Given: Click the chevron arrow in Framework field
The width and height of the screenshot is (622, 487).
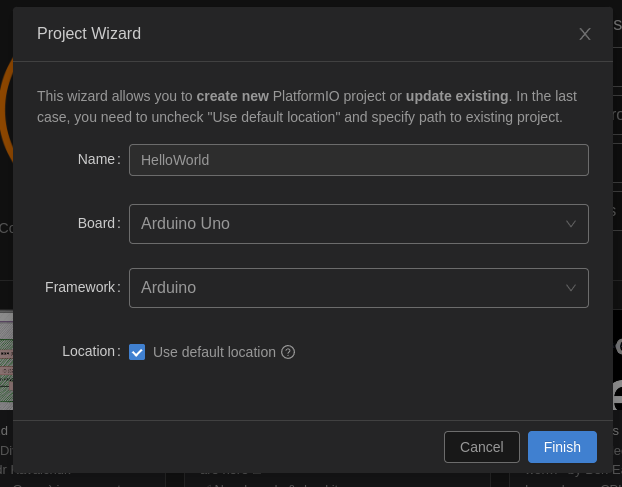Looking at the screenshot, I should [x=571, y=288].
